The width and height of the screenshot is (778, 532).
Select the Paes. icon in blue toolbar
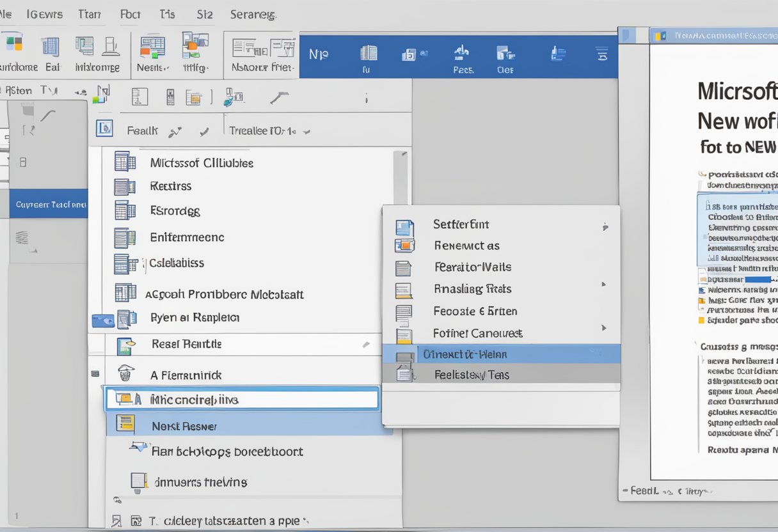tap(463, 53)
